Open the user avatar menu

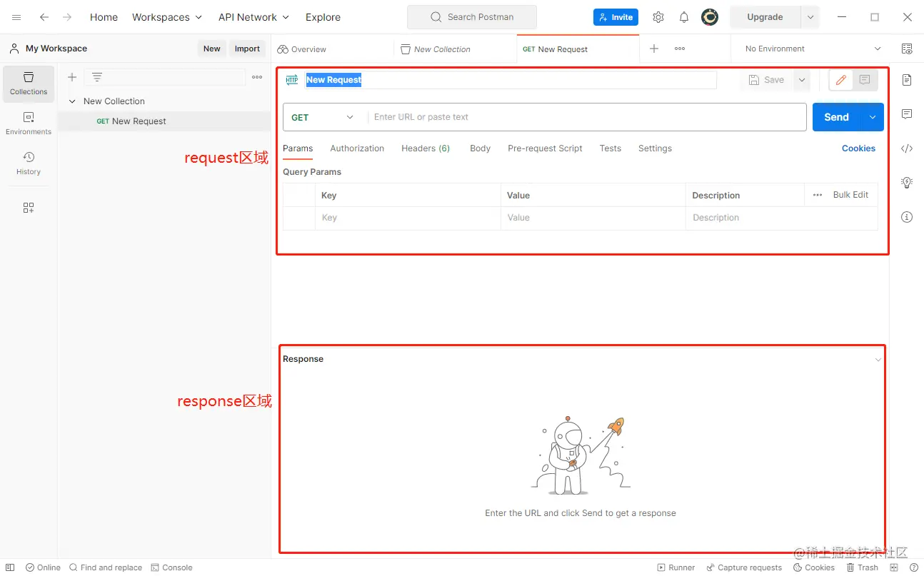pos(710,17)
